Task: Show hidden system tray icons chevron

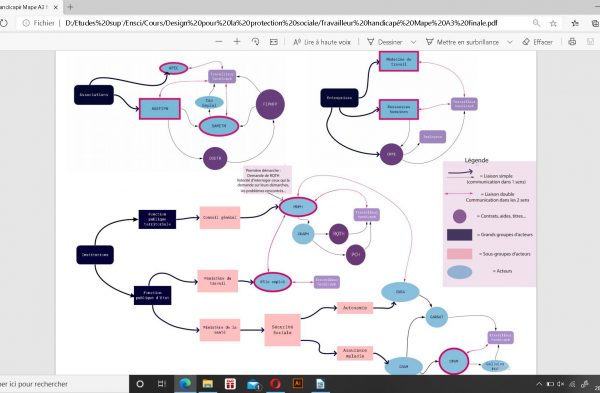Action: pos(539,384)
